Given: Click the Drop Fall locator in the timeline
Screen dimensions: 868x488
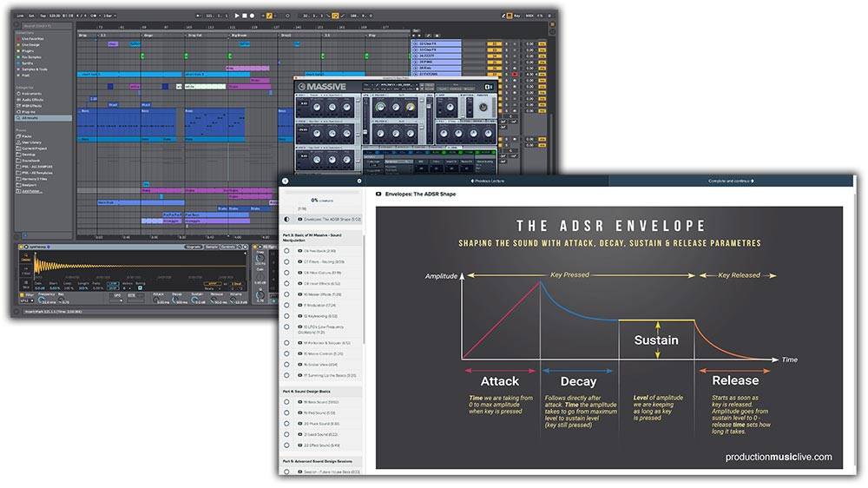Looking at the screenshot, I should pos(194,36).
